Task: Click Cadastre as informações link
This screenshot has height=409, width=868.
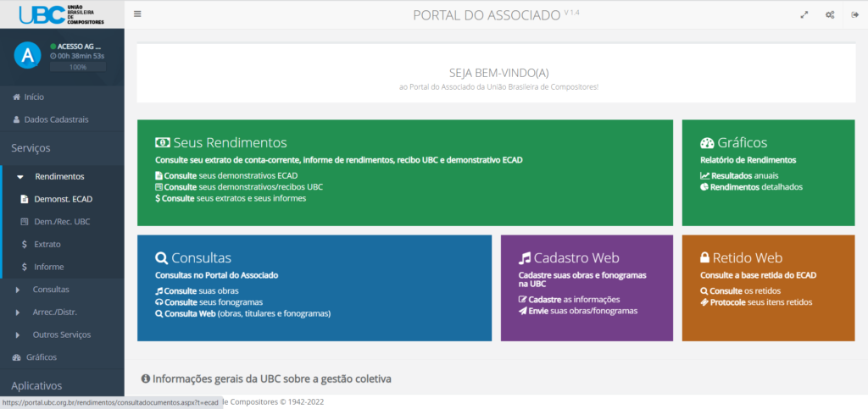Action: (x=569, y=300)
